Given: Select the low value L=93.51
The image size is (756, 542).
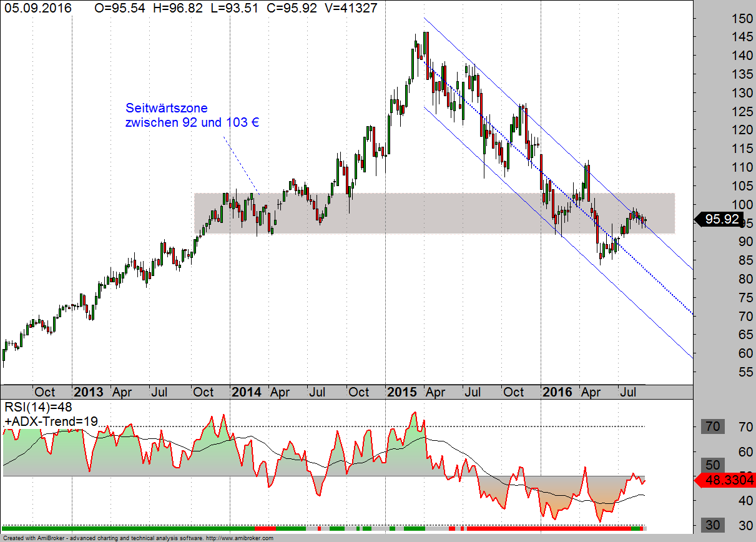Looking at the screenshot, I should [x=233, y=9].
